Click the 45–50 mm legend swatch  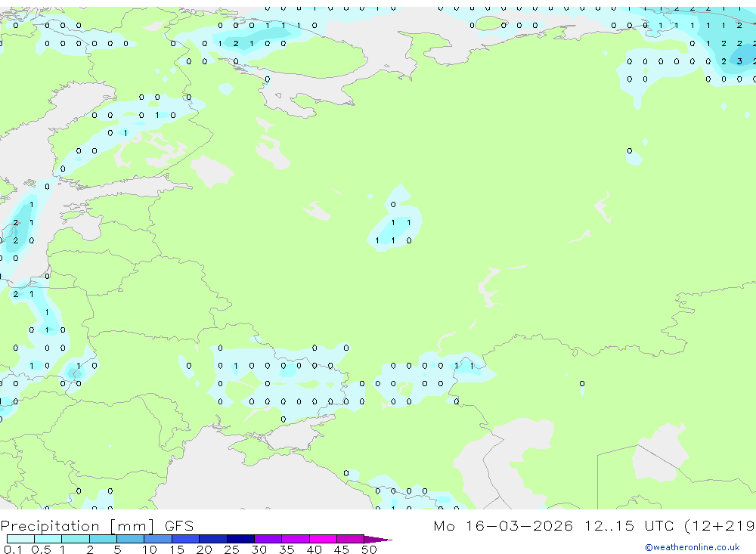click(x=351, y=539)
